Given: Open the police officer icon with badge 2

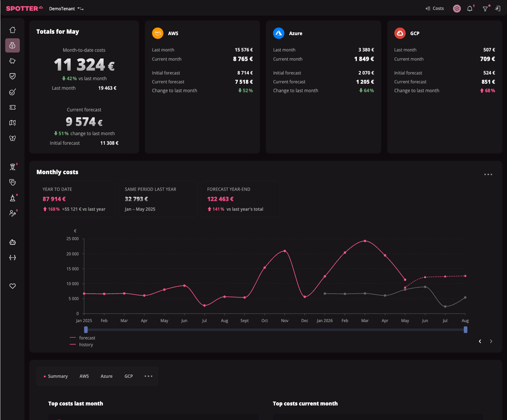Looking at the screenshot, I should click(13, 167).
